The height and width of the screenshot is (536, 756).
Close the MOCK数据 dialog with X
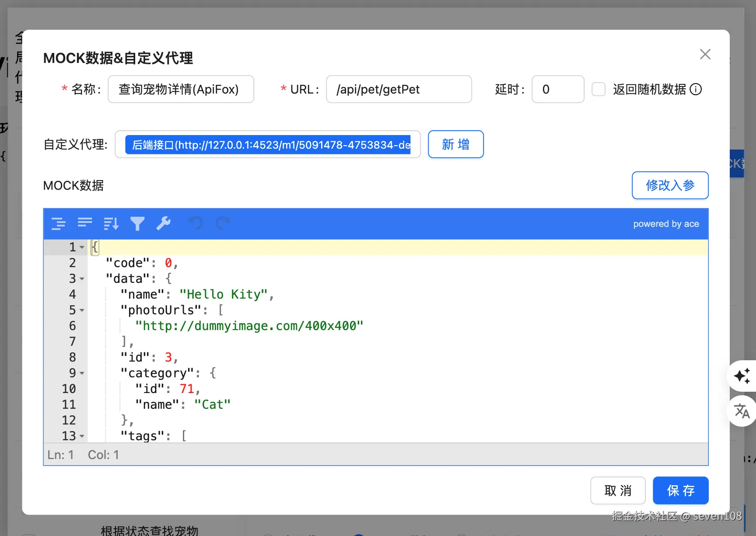705,54
